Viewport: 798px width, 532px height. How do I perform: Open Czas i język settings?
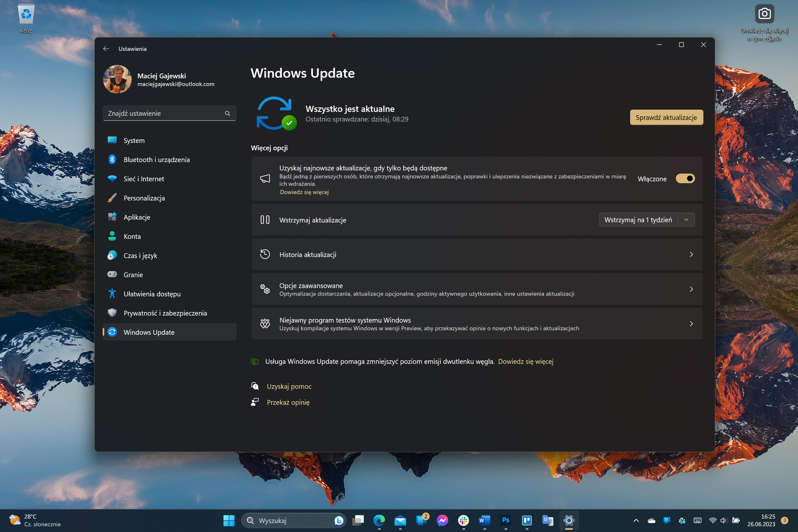tap(169, 255)
